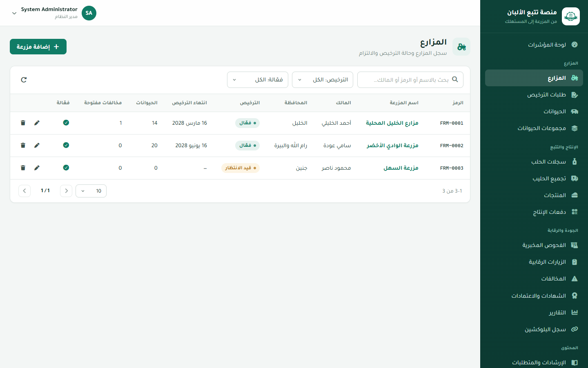Click the farm search input field
Screen dimensions: 588x368
(410, 80)
